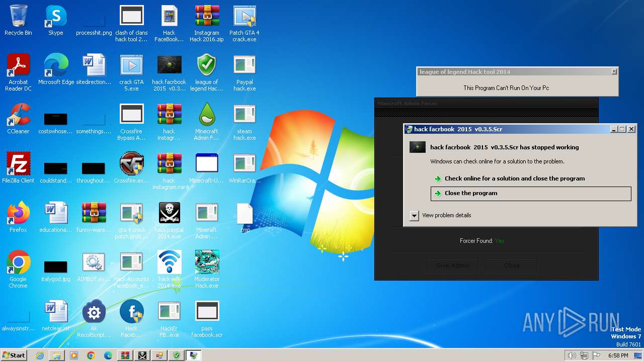Screen dimensions: 644x362
Task: Click the network tray icon
Action: click(584, 355)
